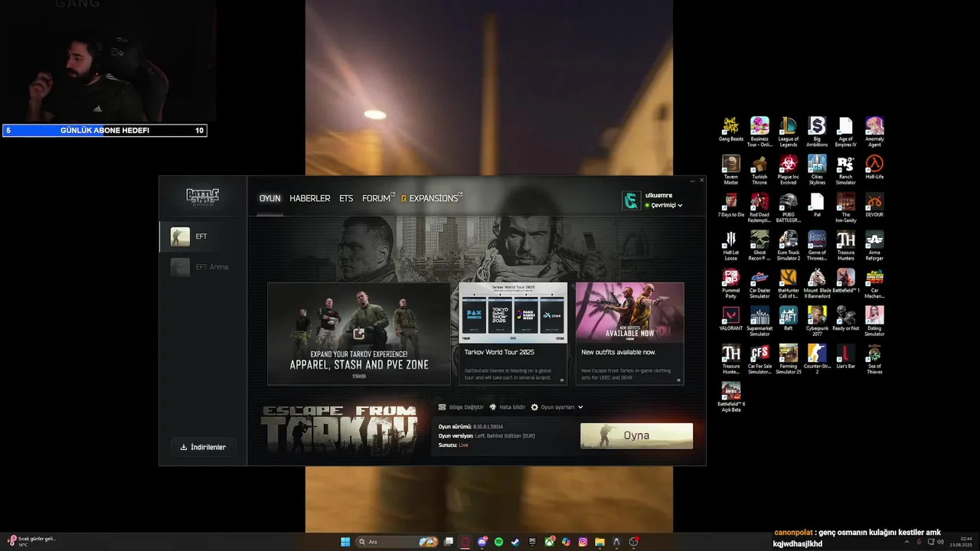Open VALORANT desktop shortcut
980x551 pixels.
(731, 318)
